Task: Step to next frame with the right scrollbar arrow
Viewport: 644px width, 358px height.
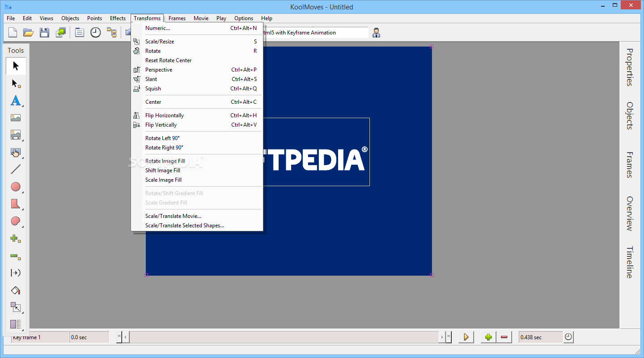Action: pyautogui.click(x=442, y=337)
